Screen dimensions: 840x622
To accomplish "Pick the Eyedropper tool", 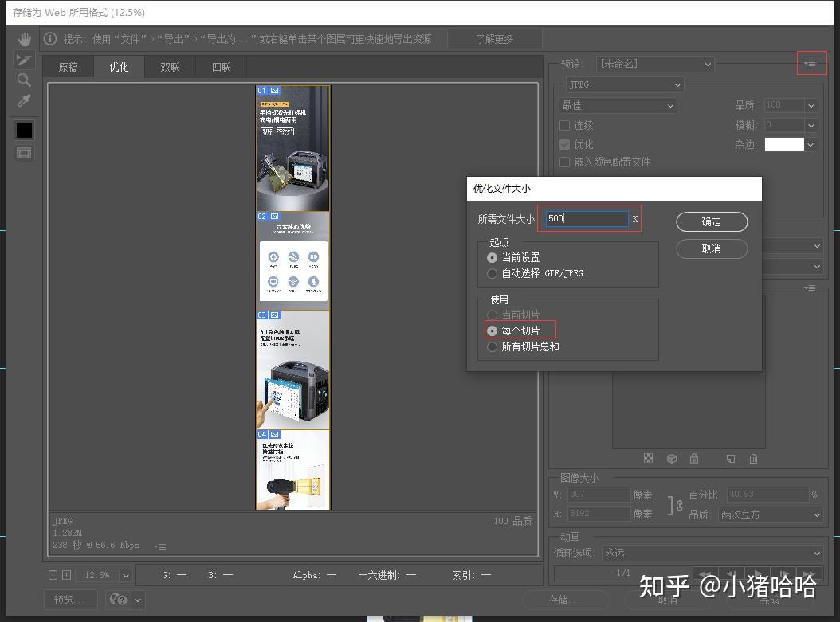I will pyautogui.click(x=24, y=100).
